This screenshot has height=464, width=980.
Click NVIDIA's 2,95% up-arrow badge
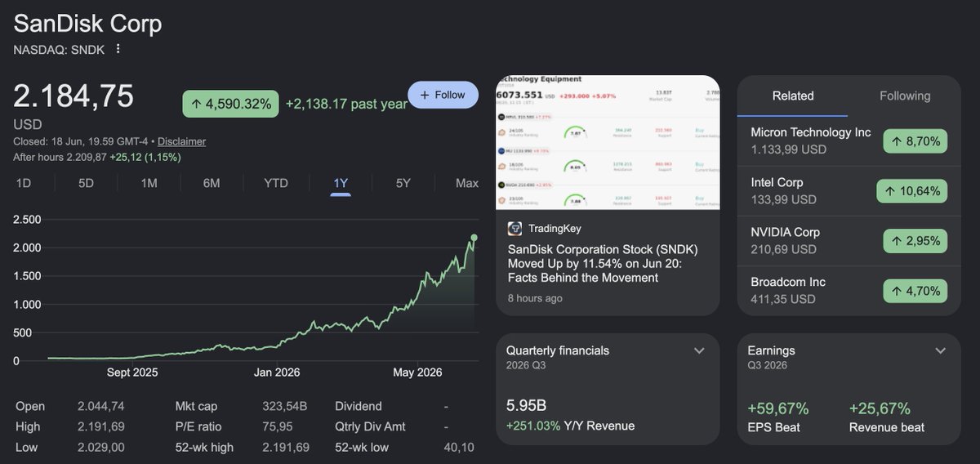(915, 241)
